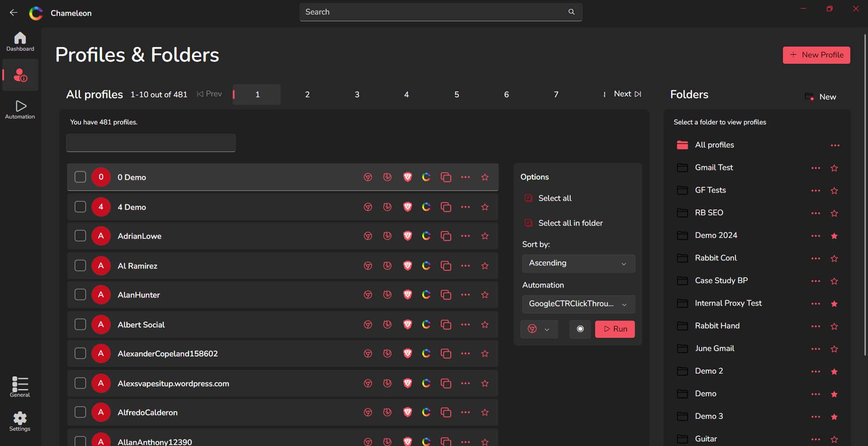Open more options for 4 Demo

click(466, 207)
